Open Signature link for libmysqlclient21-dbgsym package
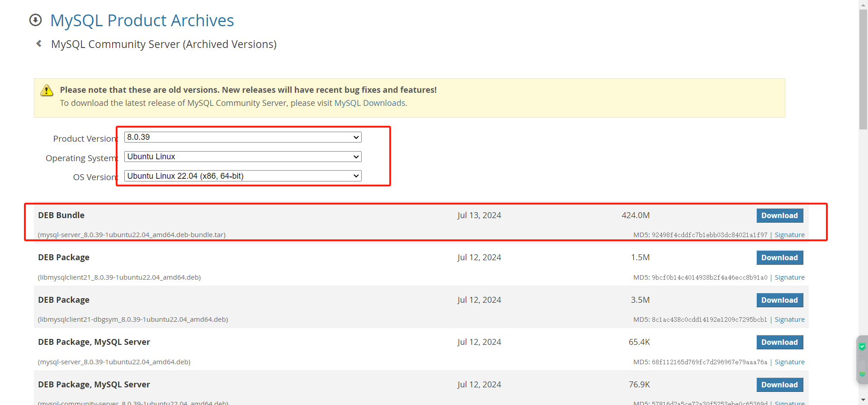The height and width of the screenshot is (405, 868). [789, 319]
